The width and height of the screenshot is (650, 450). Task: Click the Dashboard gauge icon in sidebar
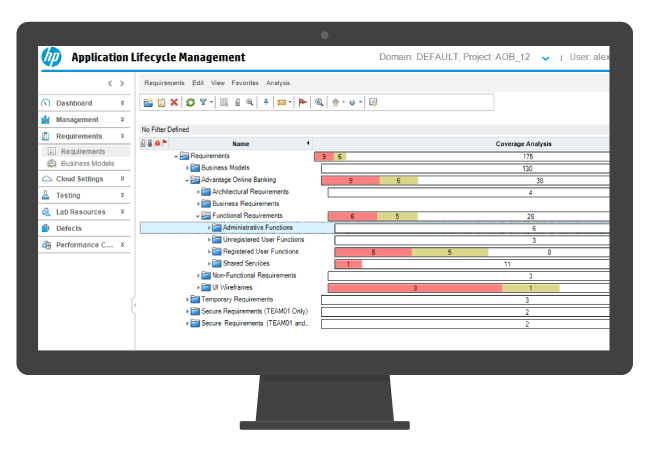coord(46,103)
